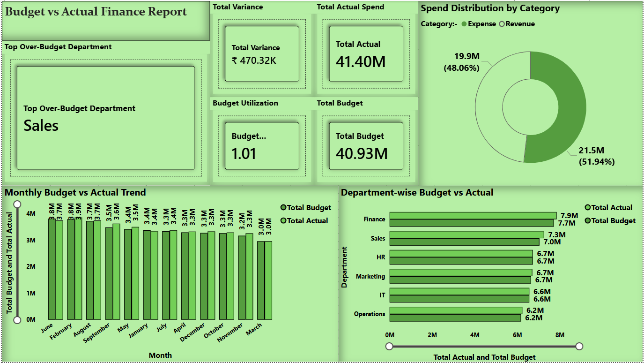This screenshot has width=644, height=363.
Task: Click right handle of department chart zoom slider
Action: (579, 346)
